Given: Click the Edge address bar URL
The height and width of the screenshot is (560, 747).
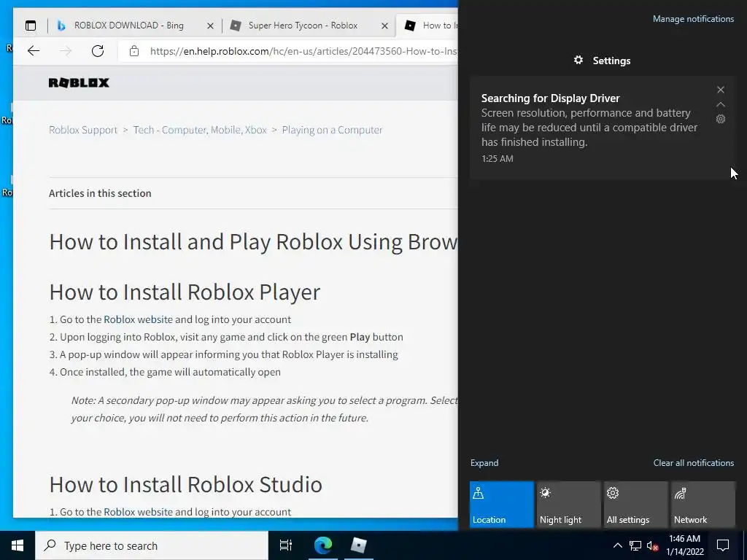Looking at the screenshot, I should 303,51.
